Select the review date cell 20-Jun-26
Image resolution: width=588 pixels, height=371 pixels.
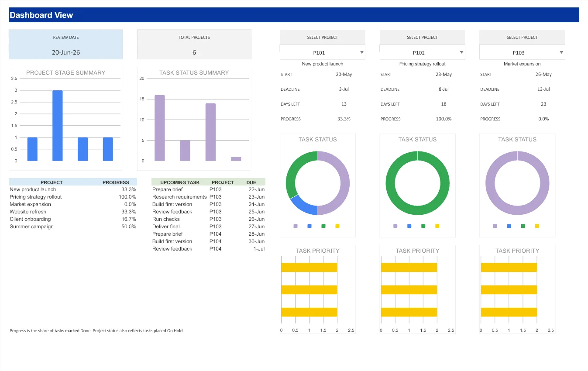tap(66, 52)
